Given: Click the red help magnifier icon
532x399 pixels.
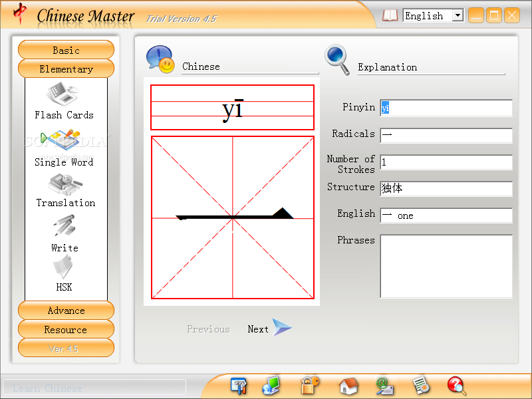Looking at the screenshot, I should pyautogui.click(x=457, y=386).
